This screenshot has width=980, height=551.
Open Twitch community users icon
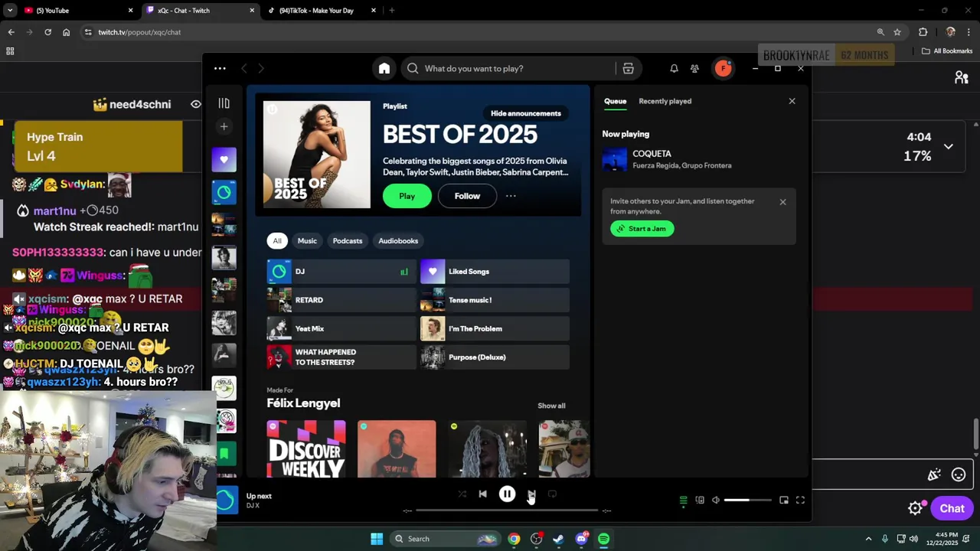(x=962, y=77)
